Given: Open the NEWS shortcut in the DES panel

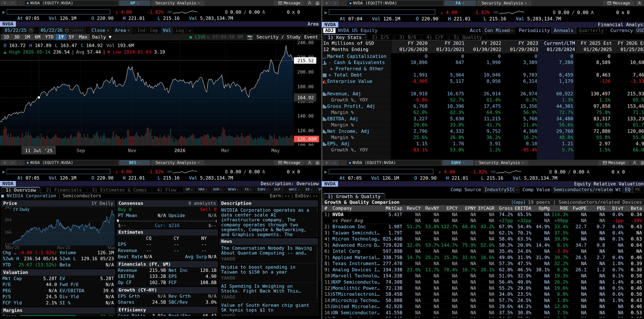Looking at the screenshot, I should click(x=233, y=190).
